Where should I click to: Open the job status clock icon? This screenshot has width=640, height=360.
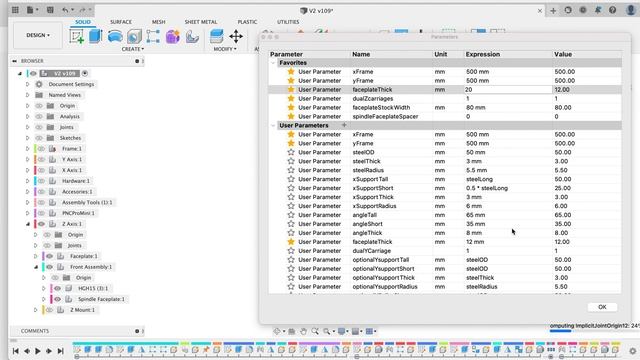(x=583, y=10)
